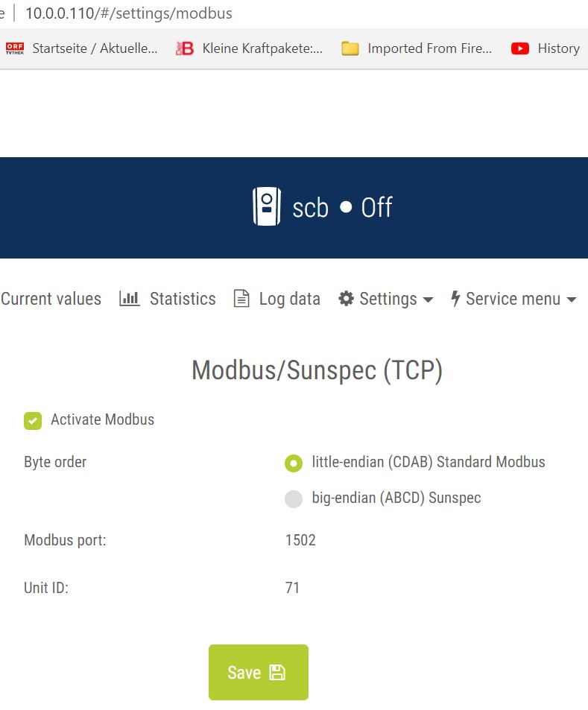The width and height of the screenshot is (588, 710).
Task: Select little-endian (CDAB) Standard Modbus option
Action: [x=294, y=463]
